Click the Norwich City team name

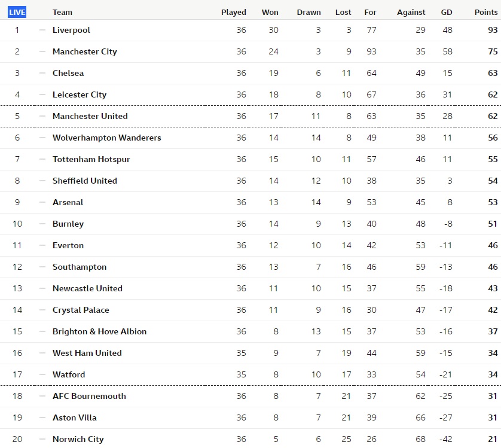(78, 439)
